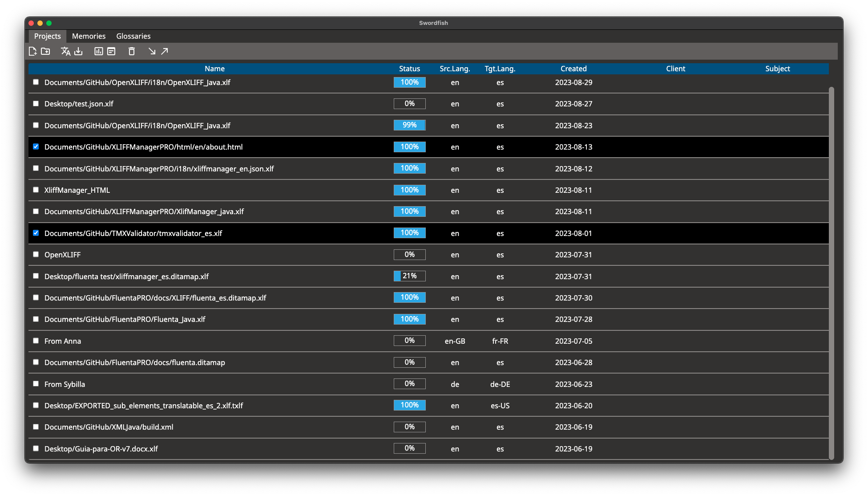Viewport: 868px width, 496px height.
Task: Open the add folder / import project icon
Action: (45, 51)
